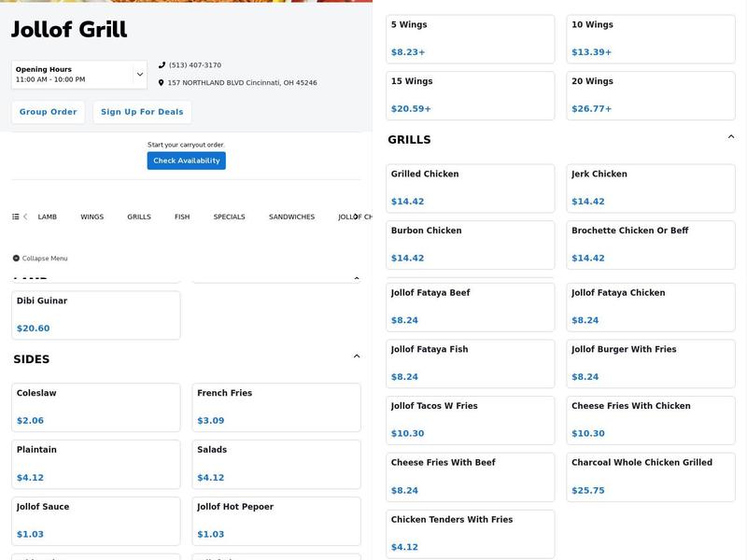Screen dimensions: 747x560
Task: Expand the Opening Hours dropdown
Action: point(79,75)
